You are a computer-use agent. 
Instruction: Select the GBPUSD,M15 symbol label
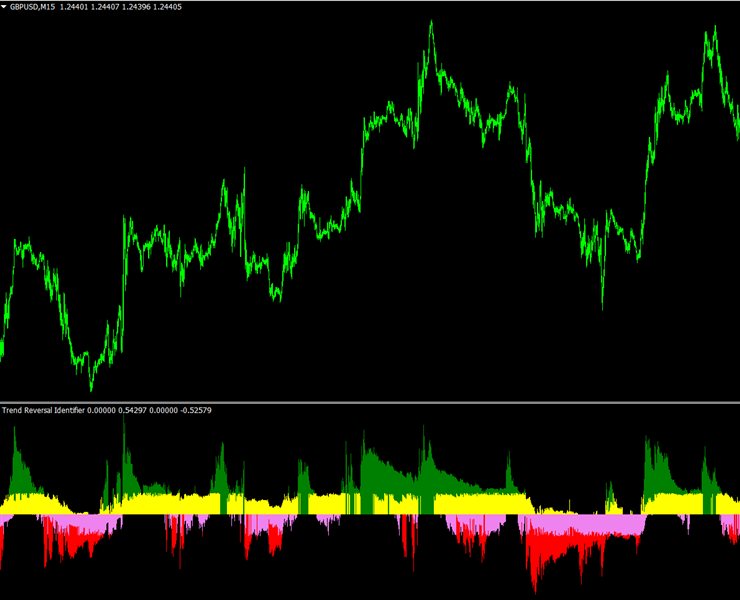click(33, 7)
